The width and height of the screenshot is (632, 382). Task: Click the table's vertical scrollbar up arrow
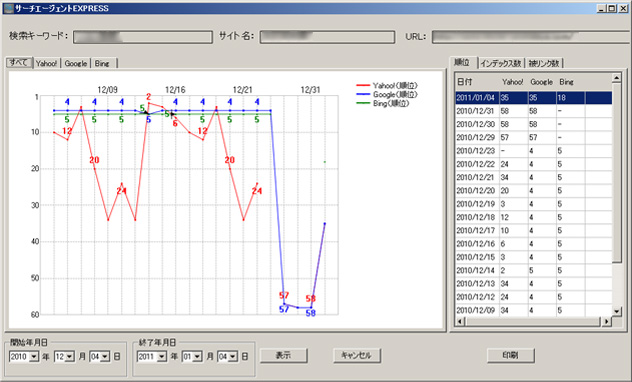(617, 78)
